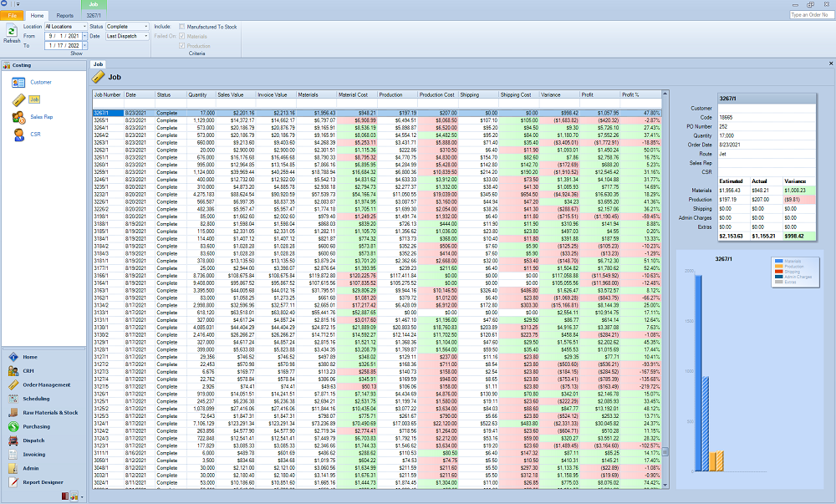Select the Job costing ruler icon
The image size is (836, 504).
(18, 99)
